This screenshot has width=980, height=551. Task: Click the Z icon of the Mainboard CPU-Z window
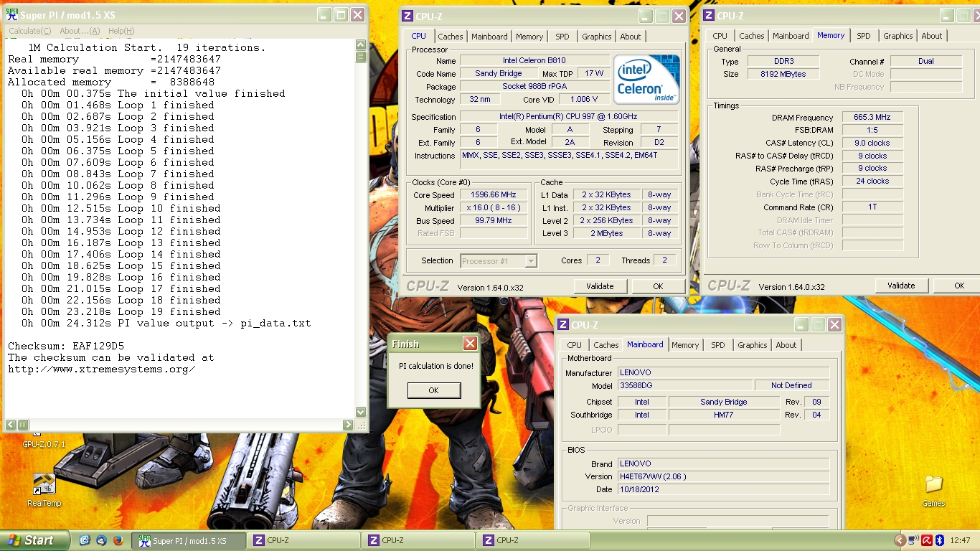pyautogui.click(x=563, y=325)
